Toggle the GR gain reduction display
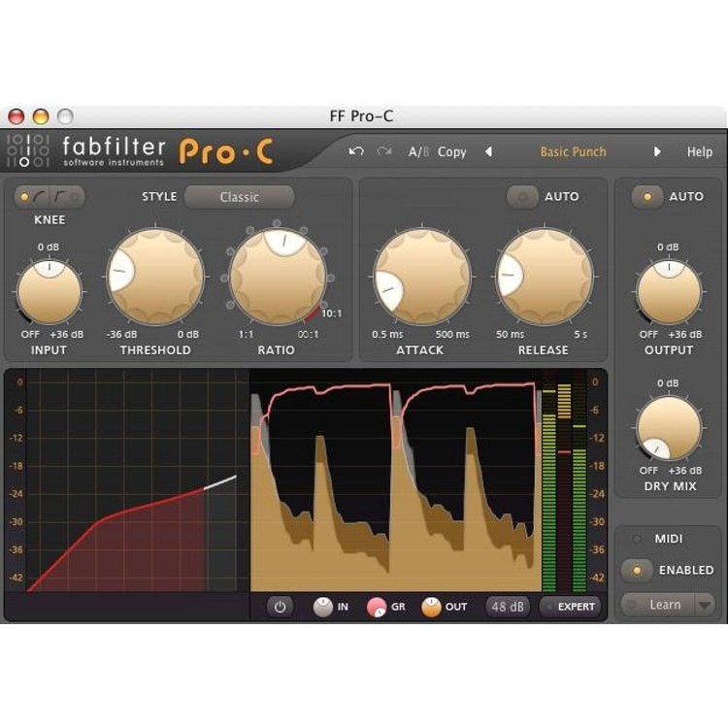This screenshot has width=728, height=728. (377, 607)
